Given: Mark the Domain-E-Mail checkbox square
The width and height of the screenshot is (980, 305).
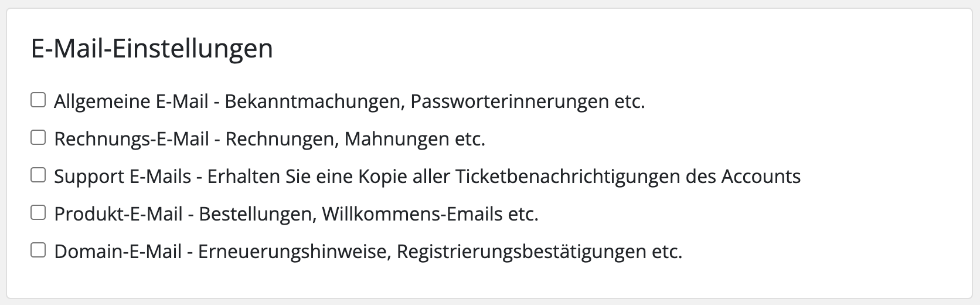Looking at the screenshot, I should click(38, 250).
